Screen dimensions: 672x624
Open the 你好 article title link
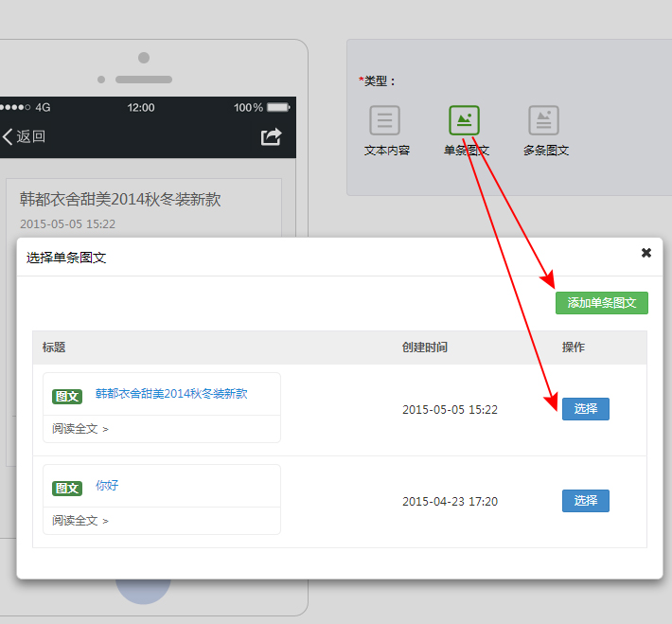coord(107,486)
